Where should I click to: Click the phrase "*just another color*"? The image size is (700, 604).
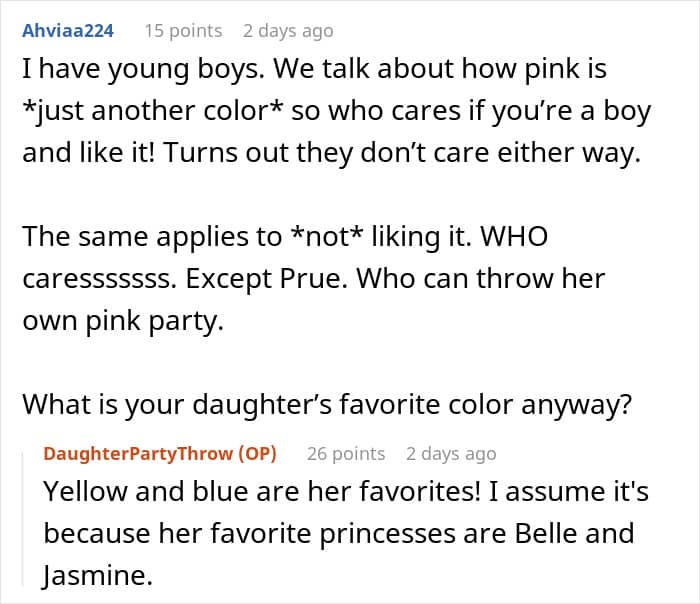click(x=153, y=111)
